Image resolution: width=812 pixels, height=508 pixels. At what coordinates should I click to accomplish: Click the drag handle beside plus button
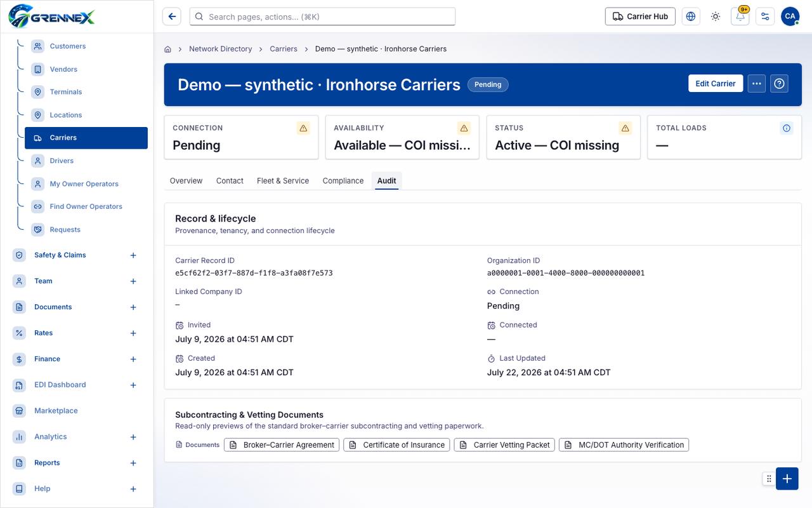click(x=769, y=479)
